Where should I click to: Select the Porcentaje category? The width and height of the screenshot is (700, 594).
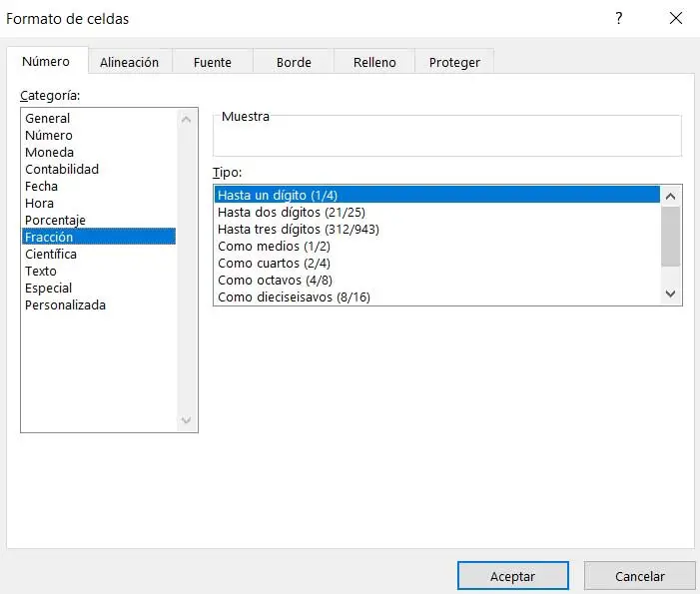[55, 221]
